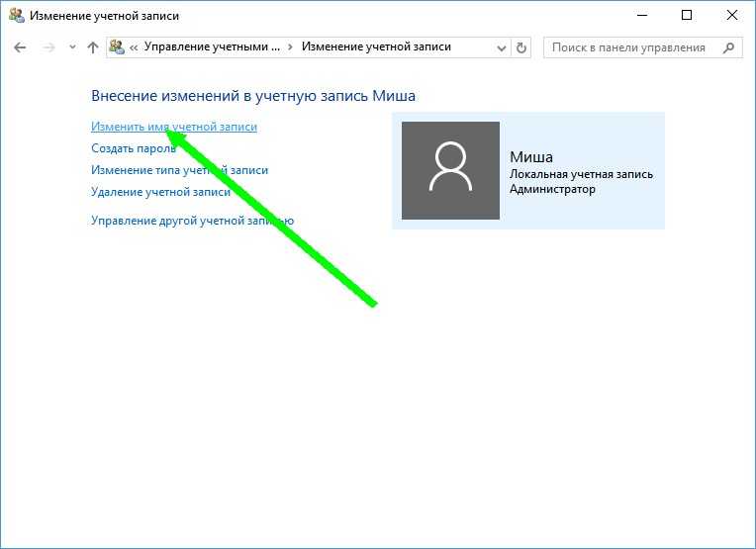Viewport: 756px width, 549px height.
Task: Open the Управление учетными breadcrumb
Action: pos(212,46)
